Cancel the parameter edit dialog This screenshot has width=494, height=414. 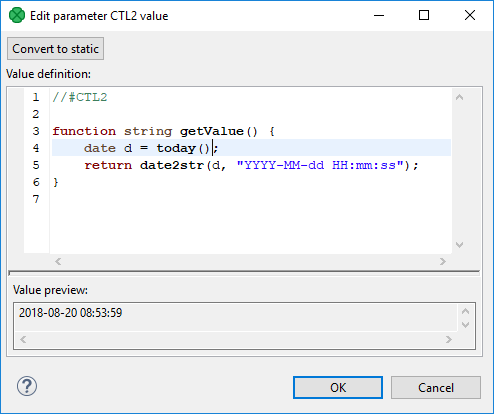(436, 388)
